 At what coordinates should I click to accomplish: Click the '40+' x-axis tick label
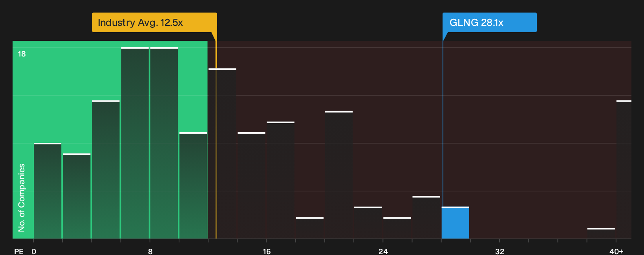click(617, 251)
